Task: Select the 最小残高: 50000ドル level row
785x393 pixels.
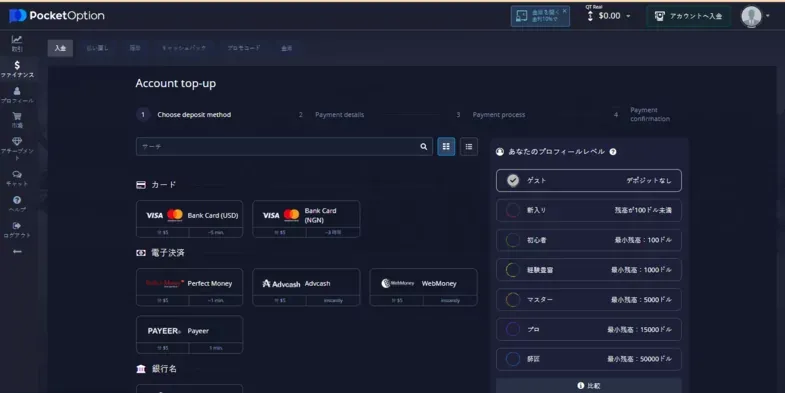Action: [589, 359]
